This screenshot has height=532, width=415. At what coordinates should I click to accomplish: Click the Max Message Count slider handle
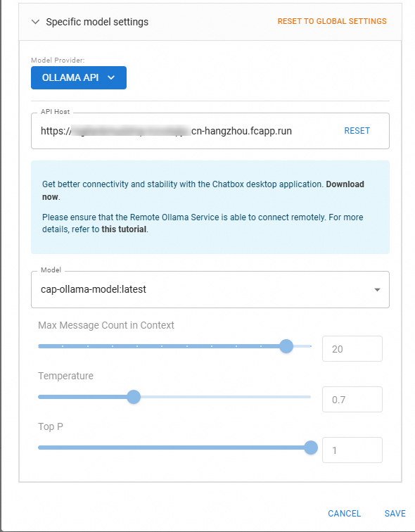tap(286, 346)
